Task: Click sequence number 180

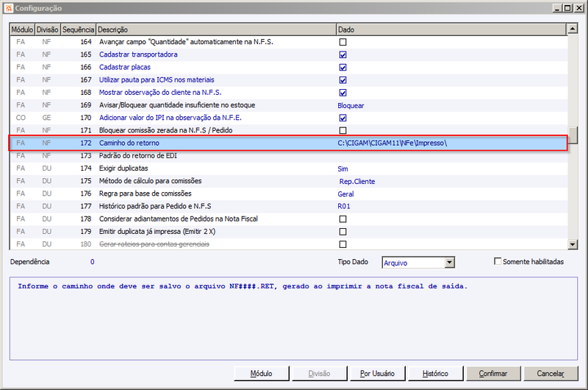Action: 86,244
